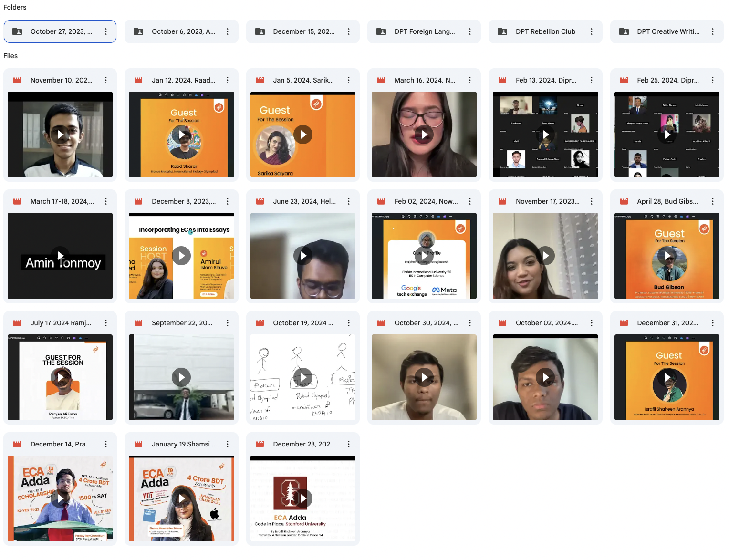Click the July 17 2024 Ramjan file title

61,323
